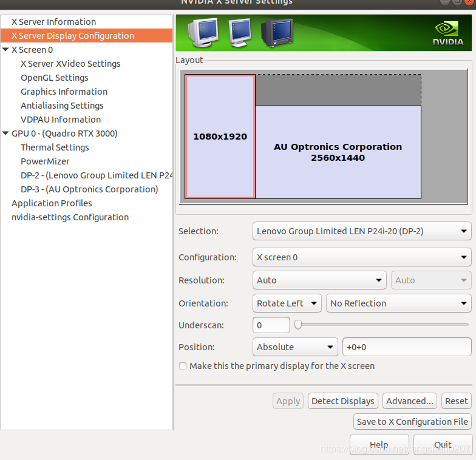Open X Screen 0 page
The width and height of the screenshot is (476, 460).
pos(32,50)
